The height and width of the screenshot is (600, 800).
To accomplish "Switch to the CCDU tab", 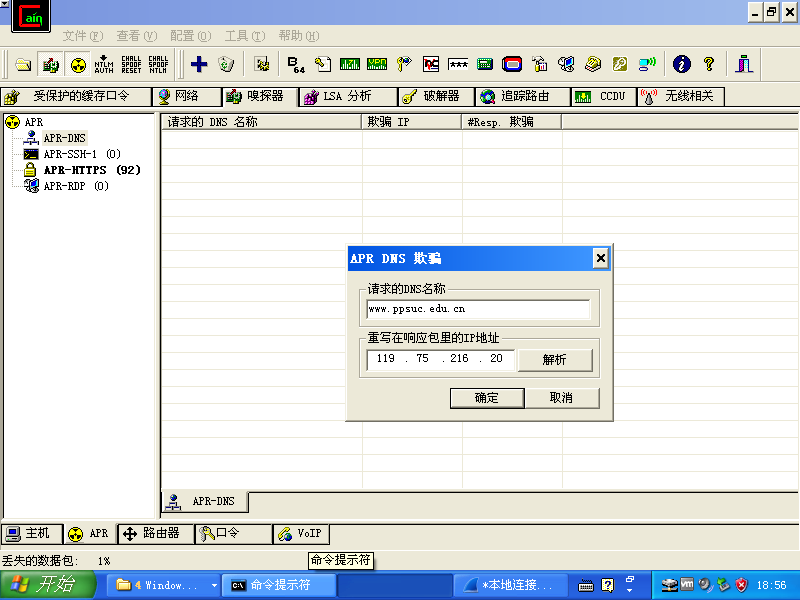I will [x=604, y=96].
